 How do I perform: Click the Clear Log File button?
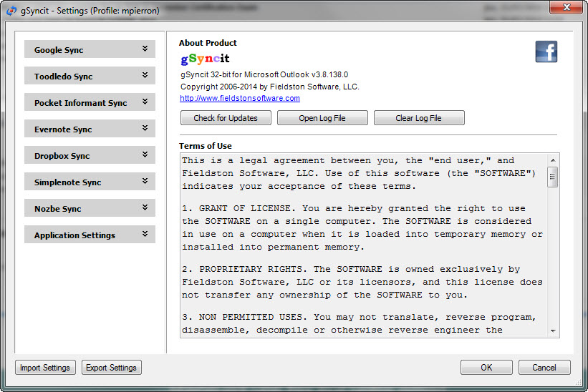coord(419,118)
